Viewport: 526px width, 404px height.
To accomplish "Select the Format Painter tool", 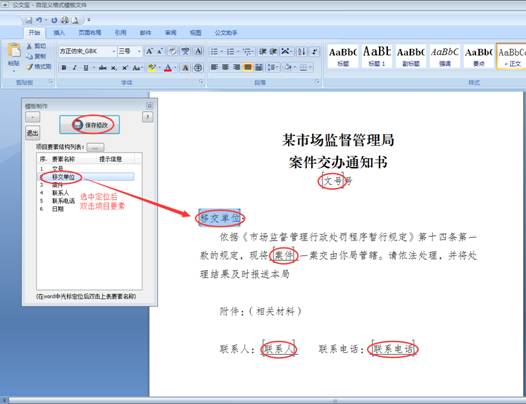I will click(40, 67).
